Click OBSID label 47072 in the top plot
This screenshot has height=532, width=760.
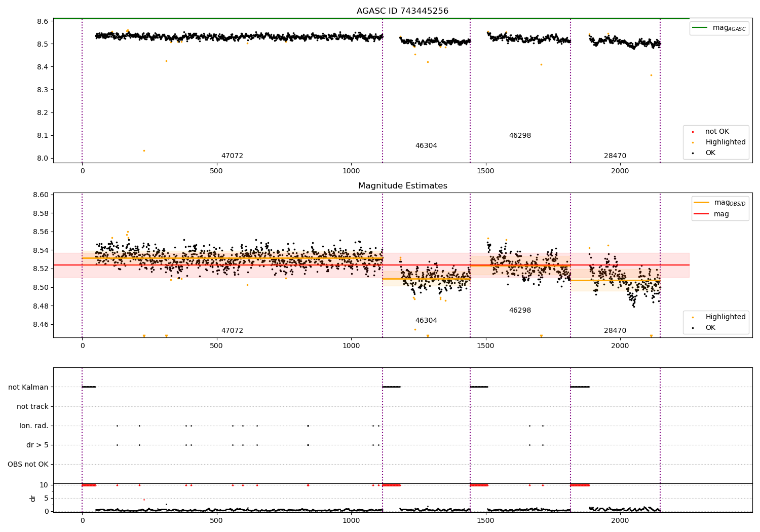(232, 156)
